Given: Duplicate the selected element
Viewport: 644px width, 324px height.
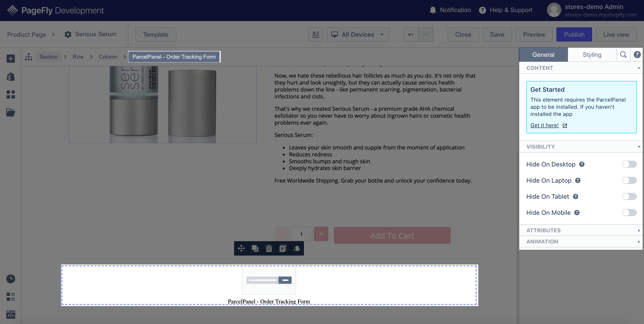Looking at the screenshot, I should pyautogui.click(x=255, y=248).
